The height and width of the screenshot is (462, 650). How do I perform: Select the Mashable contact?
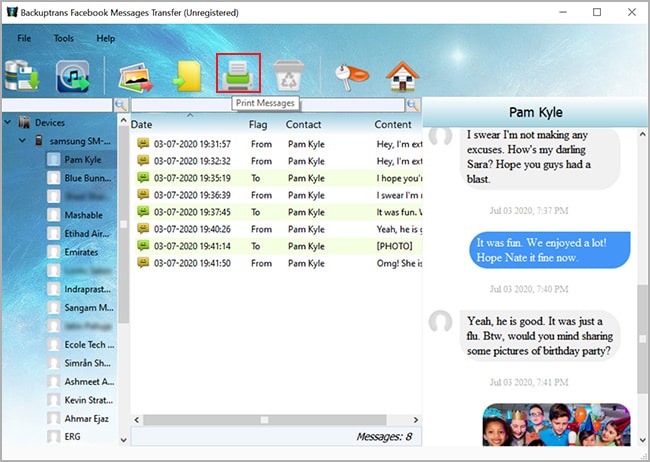coord(83,215)
